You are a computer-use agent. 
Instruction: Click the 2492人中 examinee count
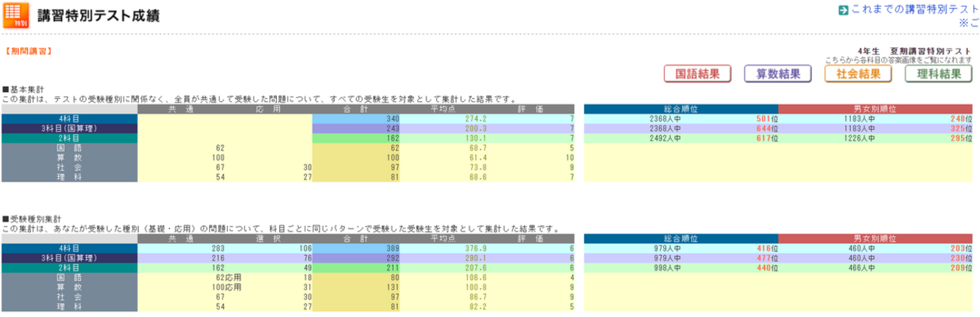(x=665, y=138)
